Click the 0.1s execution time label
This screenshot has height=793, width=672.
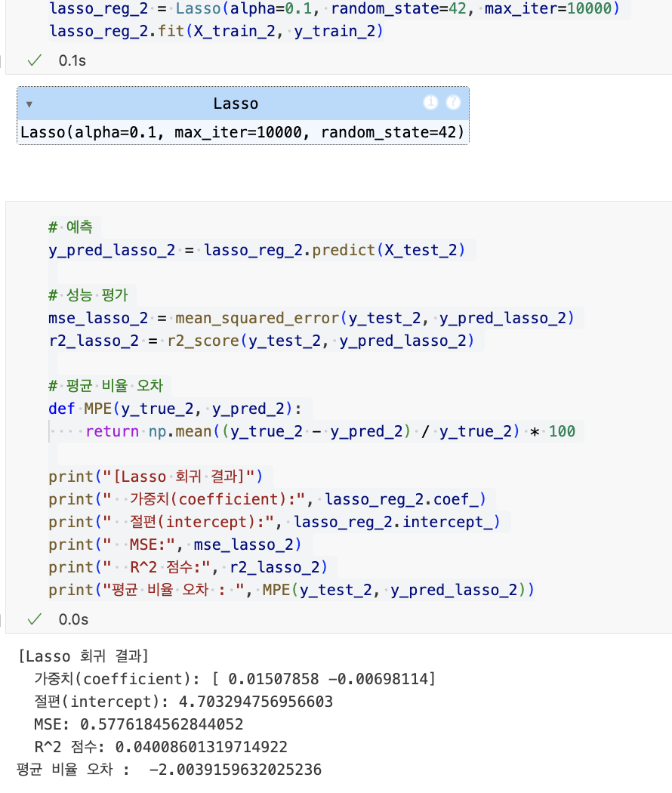tap(72, 60)
